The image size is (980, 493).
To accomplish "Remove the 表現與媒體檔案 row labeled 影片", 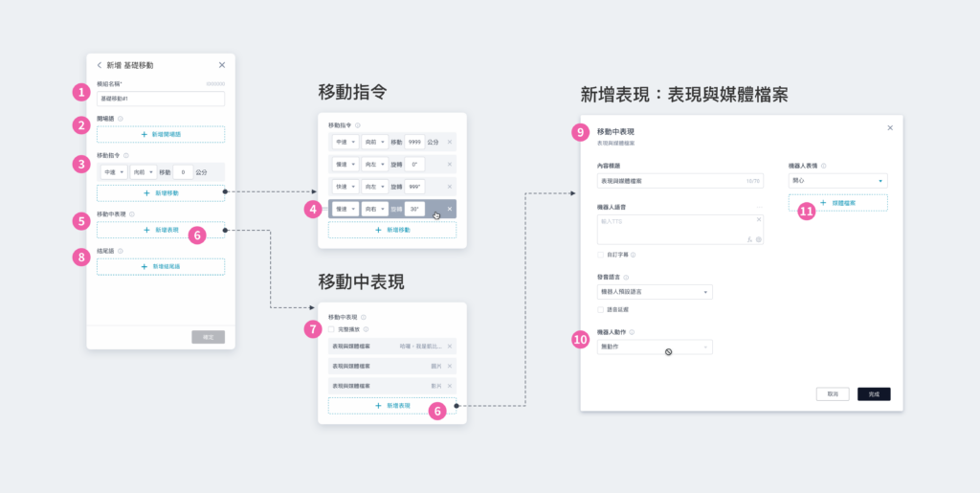I will [x=450, y=386].
